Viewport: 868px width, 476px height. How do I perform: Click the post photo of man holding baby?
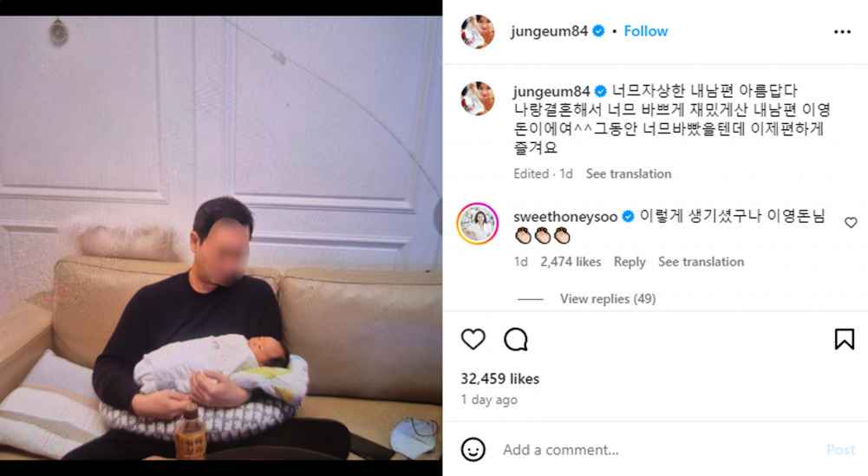221,238
